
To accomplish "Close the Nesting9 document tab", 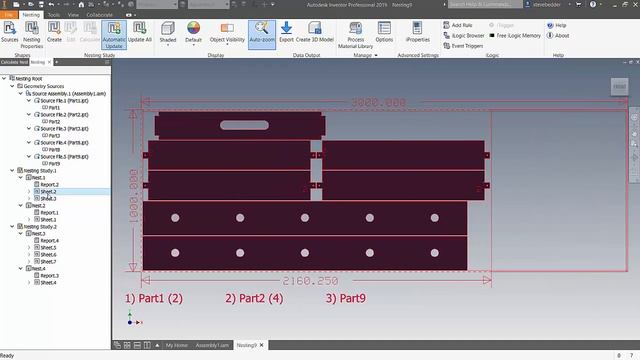I will [x=262, y=345].
